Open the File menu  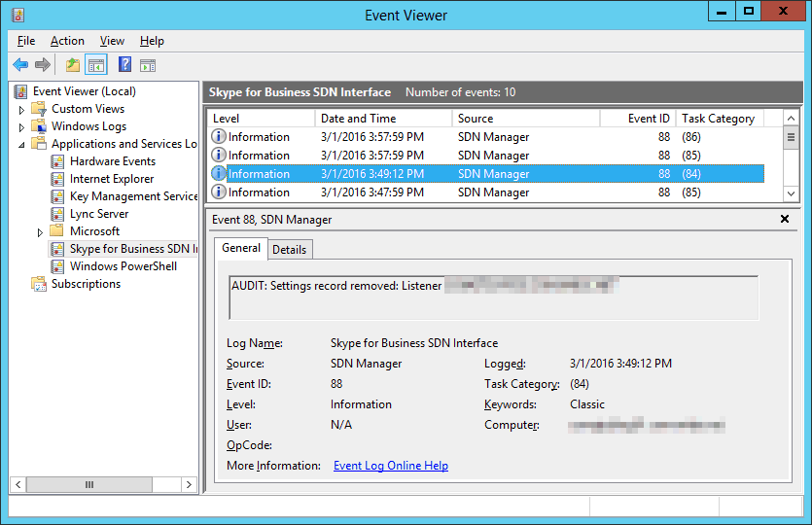tap(26, 41)
